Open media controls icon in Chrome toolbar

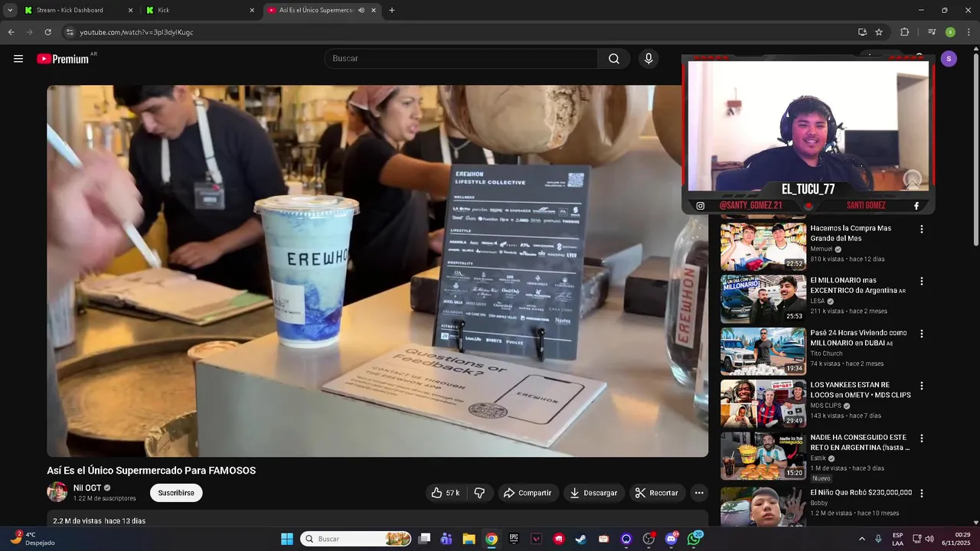click(932, 32)
